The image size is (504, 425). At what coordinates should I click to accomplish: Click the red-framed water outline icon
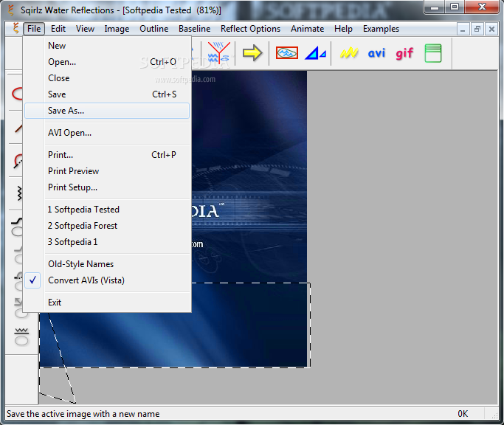coord(287,53)
